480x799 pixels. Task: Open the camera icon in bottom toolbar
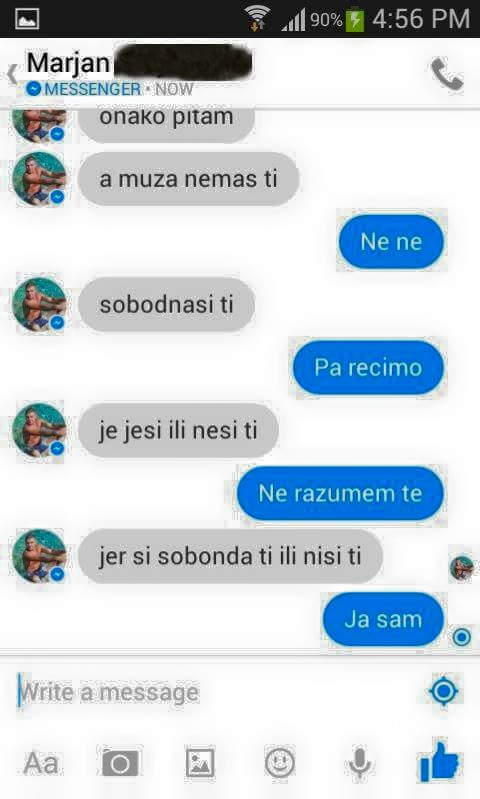(x=120, y=763)
